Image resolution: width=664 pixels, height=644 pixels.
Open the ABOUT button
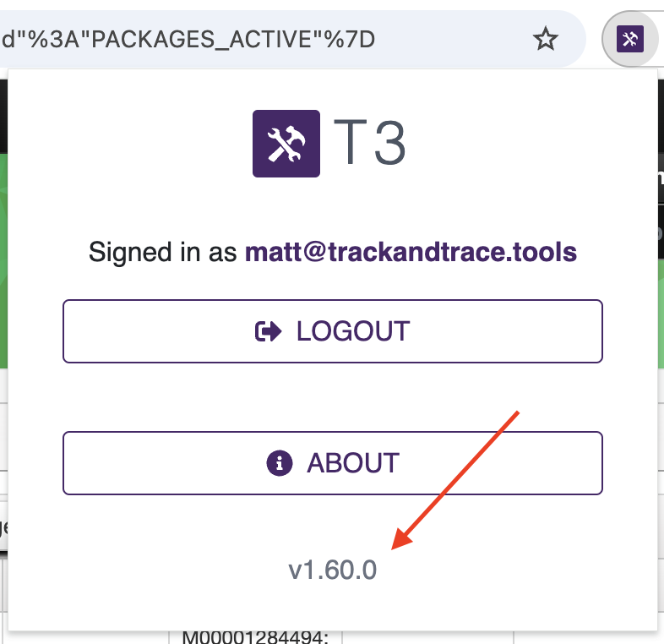332,463
